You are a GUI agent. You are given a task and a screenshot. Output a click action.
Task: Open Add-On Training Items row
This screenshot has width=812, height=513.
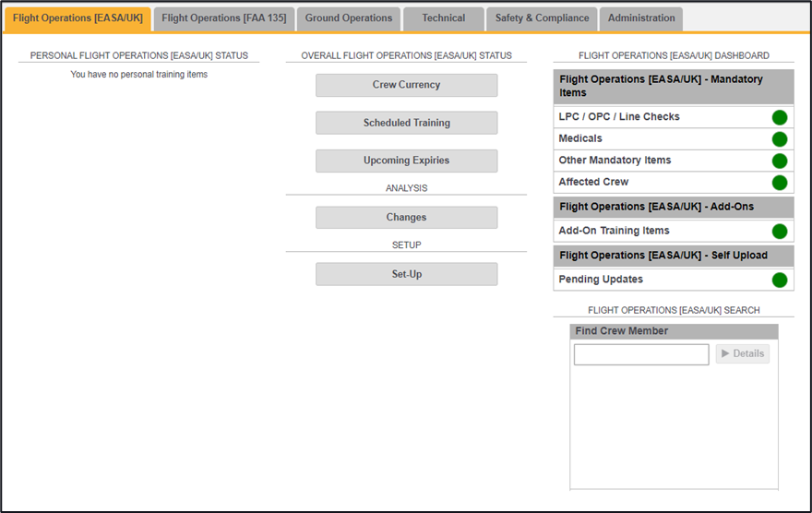click(674, 231)
